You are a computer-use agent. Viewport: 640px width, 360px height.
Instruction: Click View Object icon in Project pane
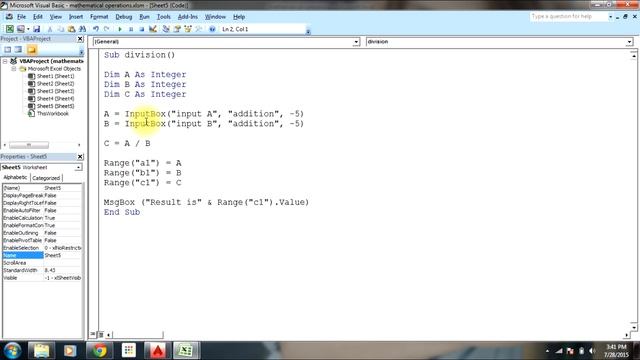coord(18,50)
